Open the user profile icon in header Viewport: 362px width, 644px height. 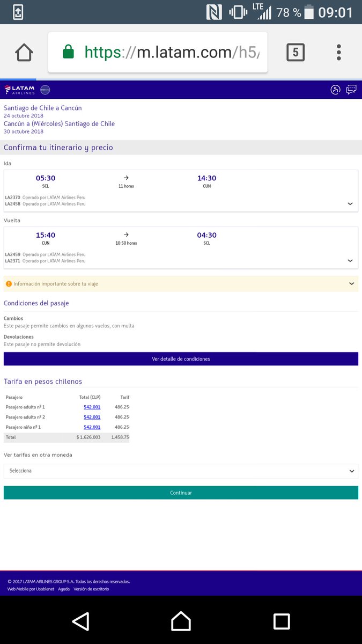pos(335,90)
